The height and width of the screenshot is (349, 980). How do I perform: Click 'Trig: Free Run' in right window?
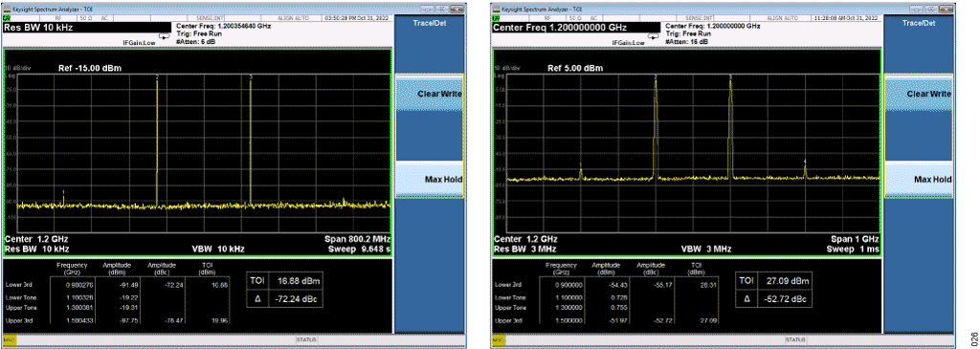tap(688, 33)
